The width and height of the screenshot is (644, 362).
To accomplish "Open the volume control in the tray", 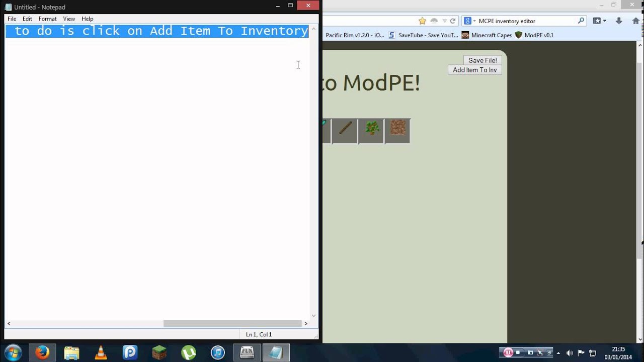I will tap(570, 353).
